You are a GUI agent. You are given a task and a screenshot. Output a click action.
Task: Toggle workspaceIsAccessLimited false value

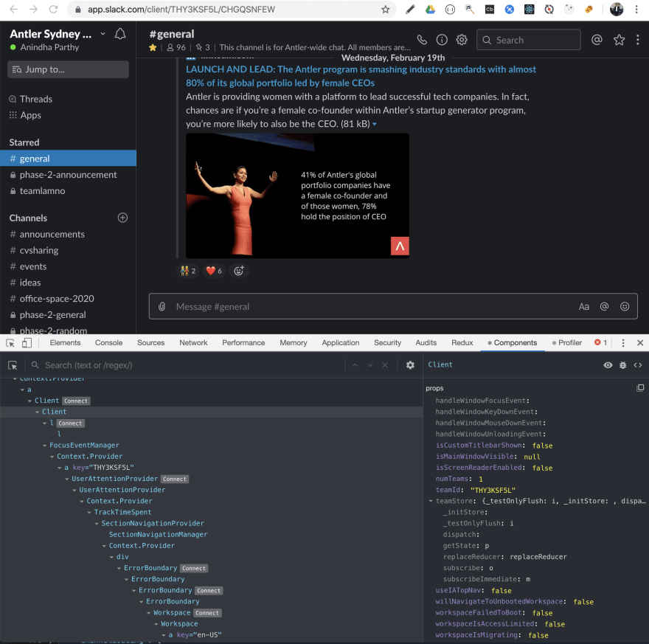555,624
